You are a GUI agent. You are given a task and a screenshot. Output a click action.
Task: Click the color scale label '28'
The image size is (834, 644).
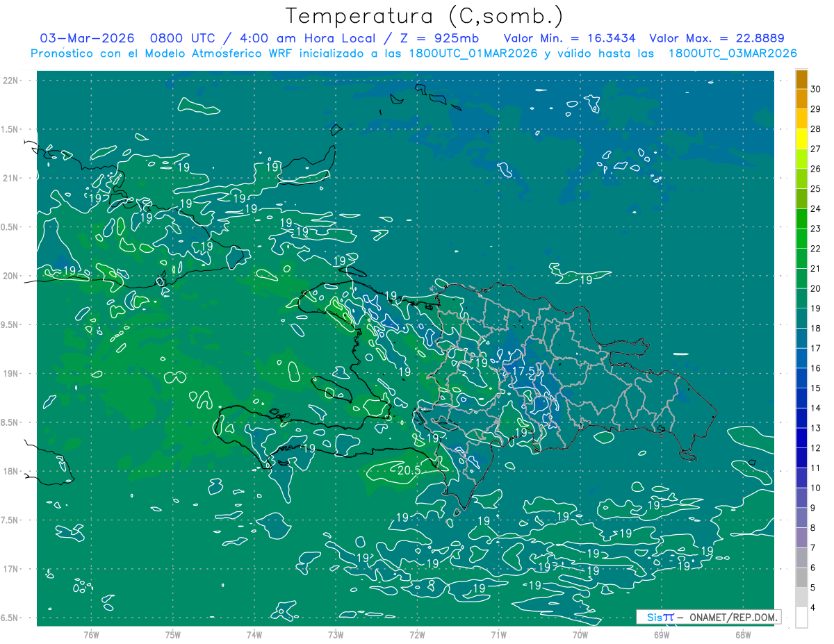coord(815,129)
